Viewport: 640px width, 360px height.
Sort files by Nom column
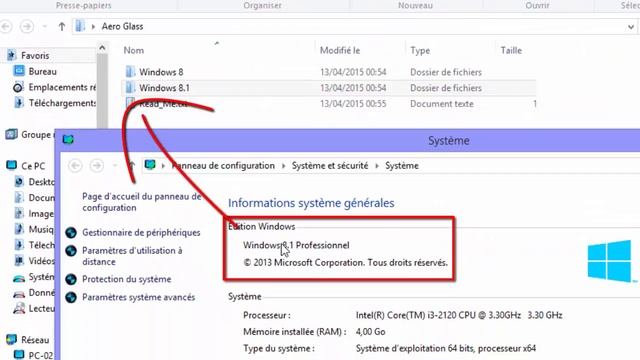[134, 50]
